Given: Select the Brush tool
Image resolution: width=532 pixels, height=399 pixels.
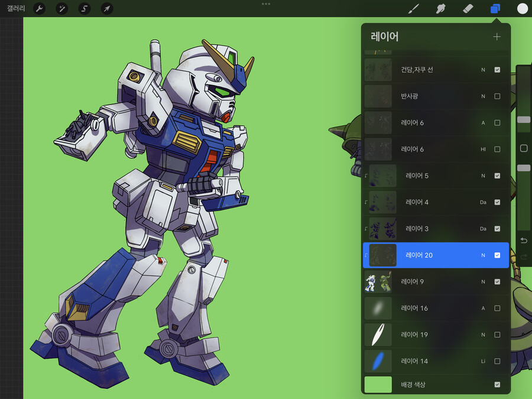Looking at the screenshot, I should click(413, 9).
